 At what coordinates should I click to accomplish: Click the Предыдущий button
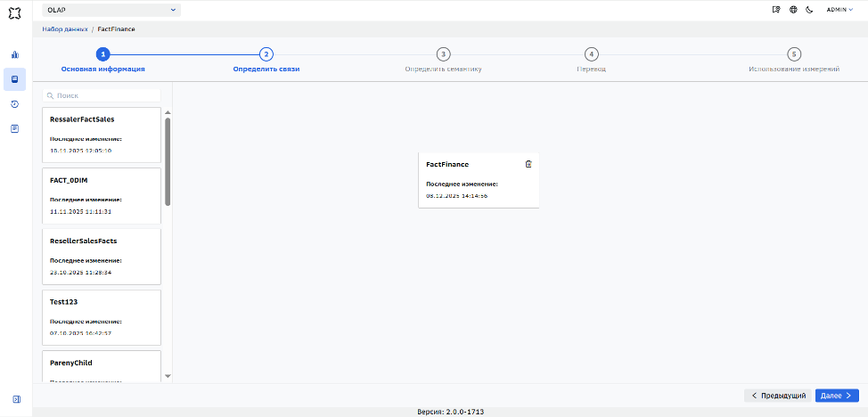coord(778,396)
